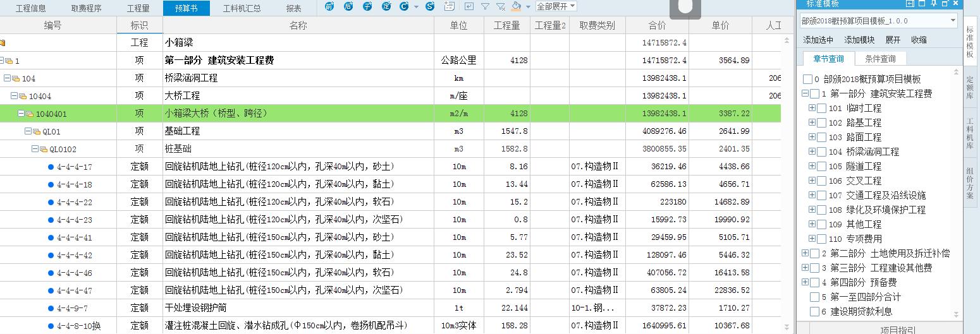Viewport: 980px width, 334px height.
Task: Click the paint bucket fill color icon
Action: (x=516, y=6)
